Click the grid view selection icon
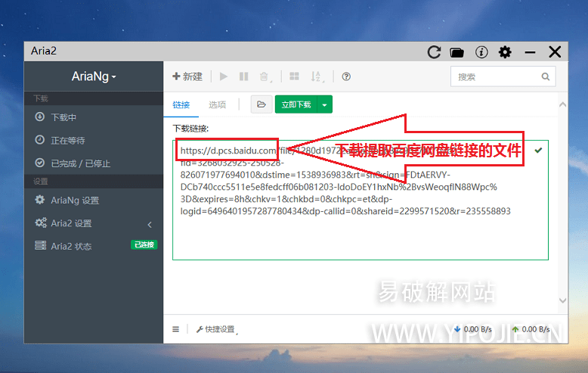588x373 pixels. pyautogui.click(x=294, y=76)
